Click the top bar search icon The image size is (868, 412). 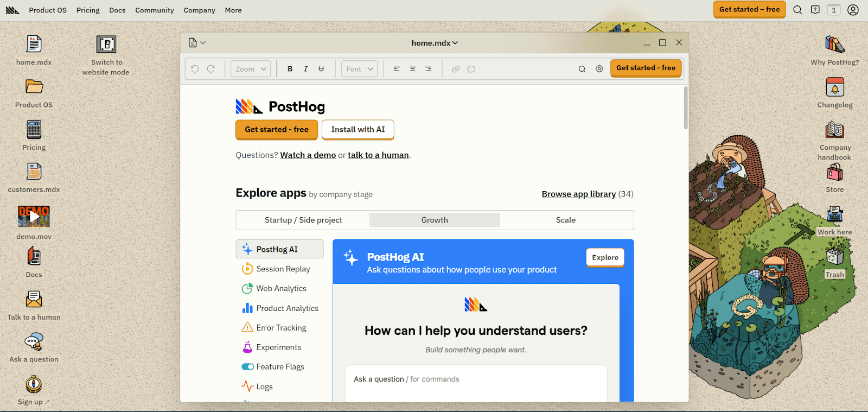797,10
